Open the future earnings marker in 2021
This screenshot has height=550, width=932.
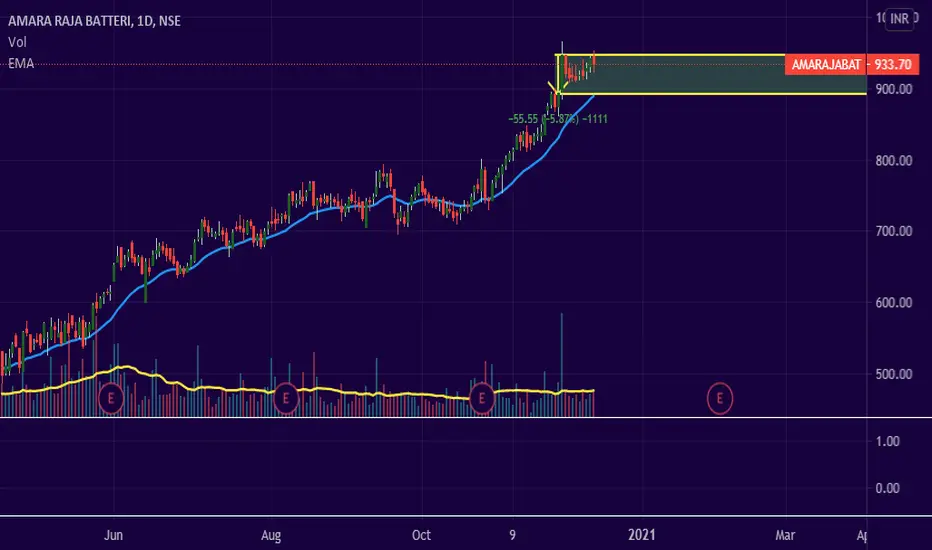point(720,398)
